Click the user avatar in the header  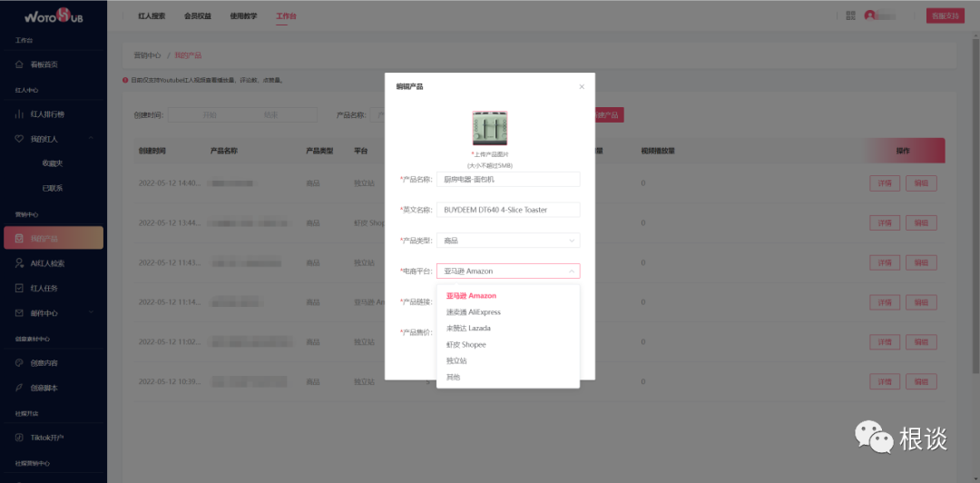[x=869, y=15]
